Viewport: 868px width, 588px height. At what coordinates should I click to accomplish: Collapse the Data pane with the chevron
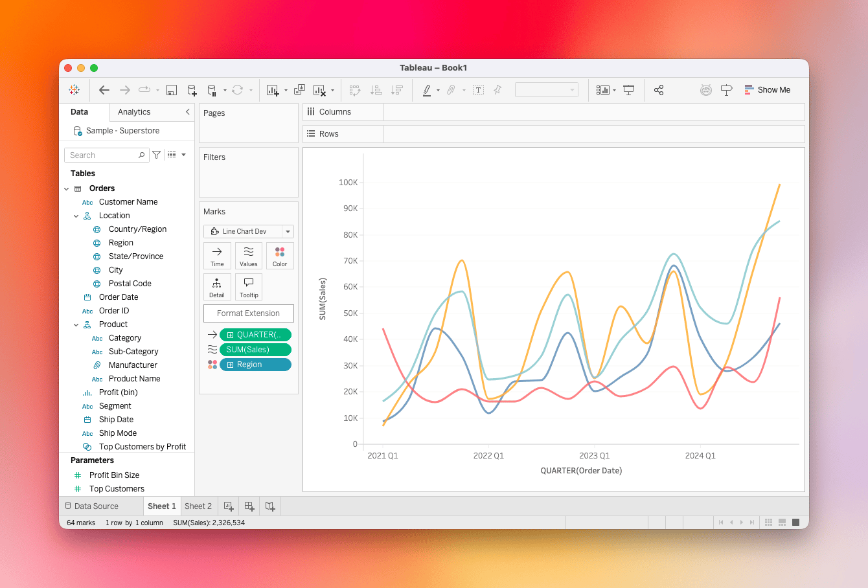click(188, 112)
